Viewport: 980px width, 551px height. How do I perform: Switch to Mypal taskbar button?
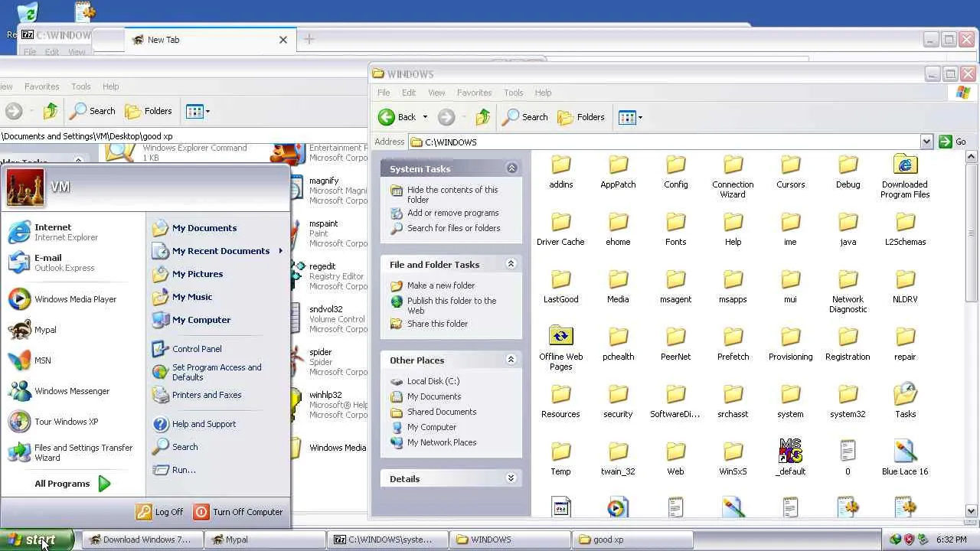tap(263, 540)
